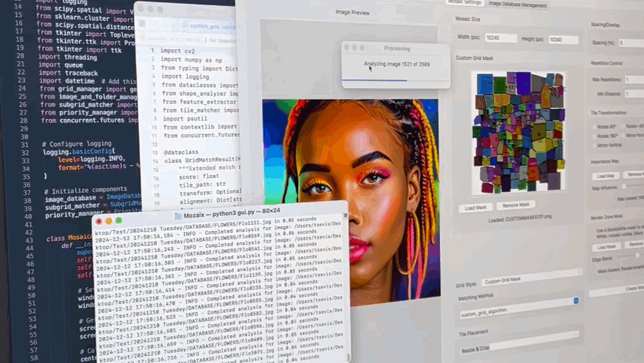Image resolution: width=644 pixels, height=363 pixels.
Task: Click the related items grid icon in the editor
Action: tap(142, 24)
